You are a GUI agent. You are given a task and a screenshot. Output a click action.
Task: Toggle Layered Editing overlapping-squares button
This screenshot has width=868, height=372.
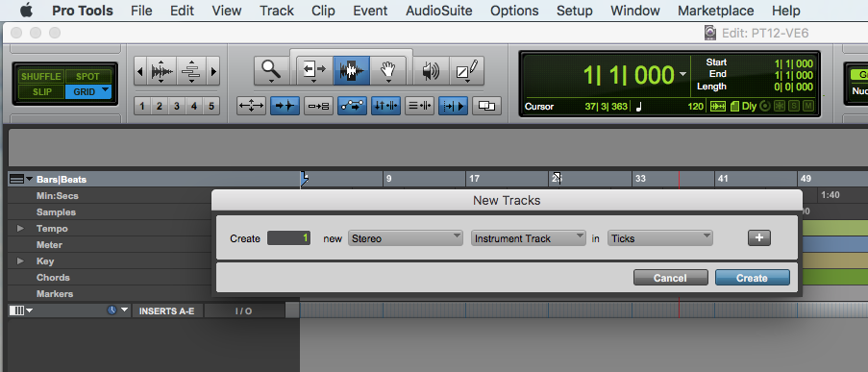486,105
